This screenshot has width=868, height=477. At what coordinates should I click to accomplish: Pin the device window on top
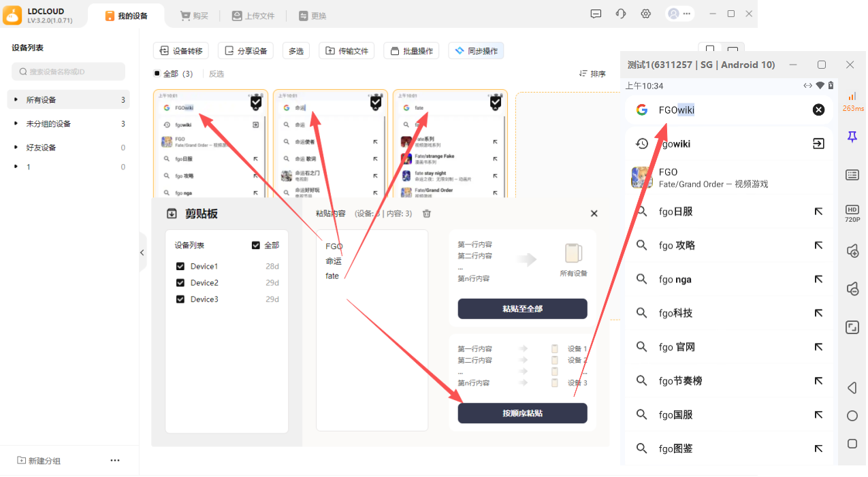[852, 137]
